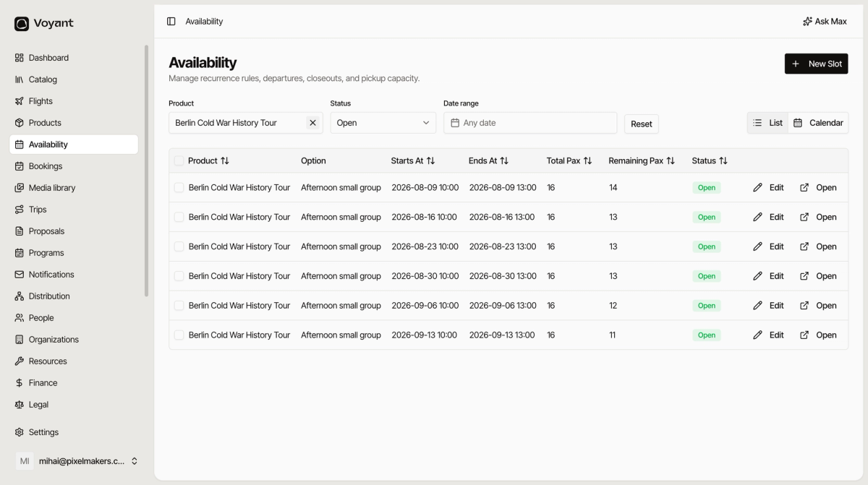Screen dimensions: 868x485
Task: Select Availability in the sidebar
Action: coord(74,145)
